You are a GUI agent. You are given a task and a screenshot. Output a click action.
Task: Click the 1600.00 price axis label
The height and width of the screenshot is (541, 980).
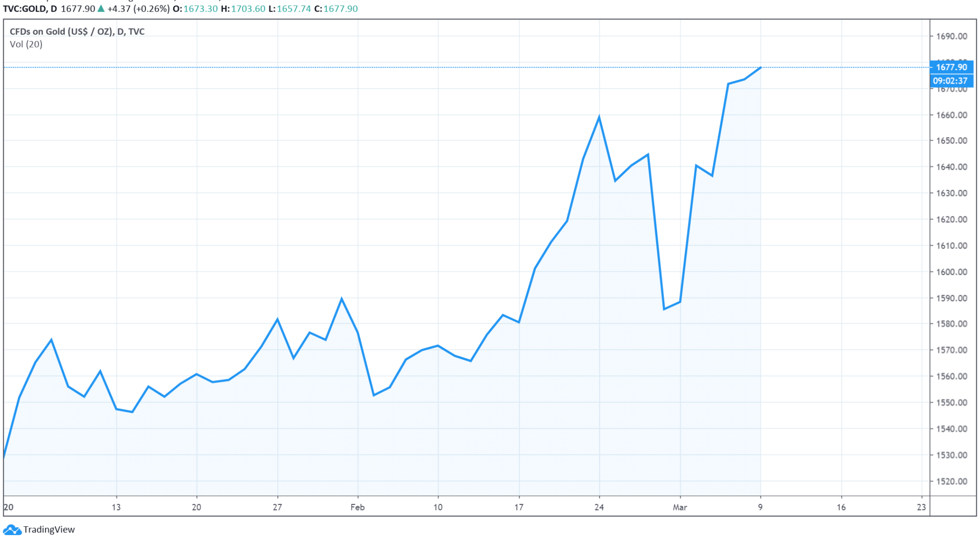(951, 272)
